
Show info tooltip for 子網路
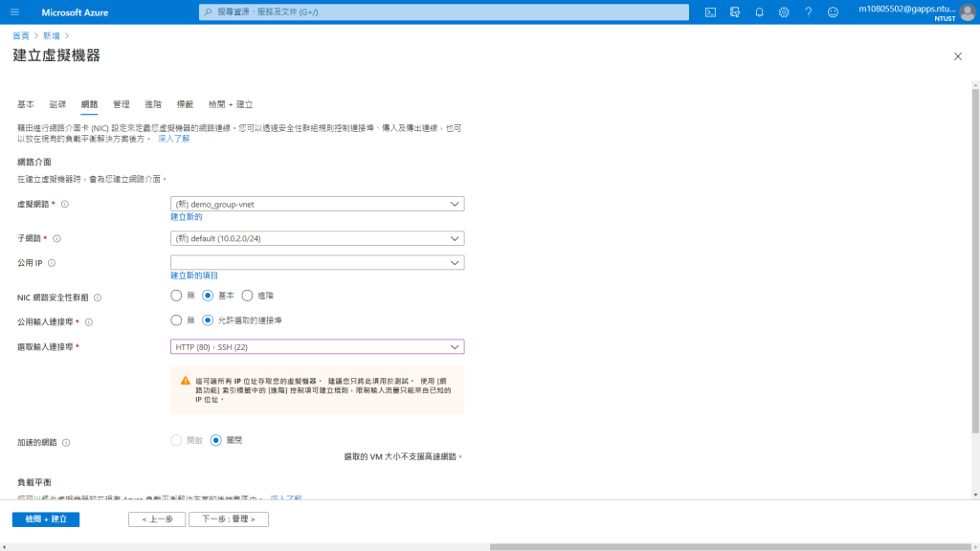(x=56, y=238)
